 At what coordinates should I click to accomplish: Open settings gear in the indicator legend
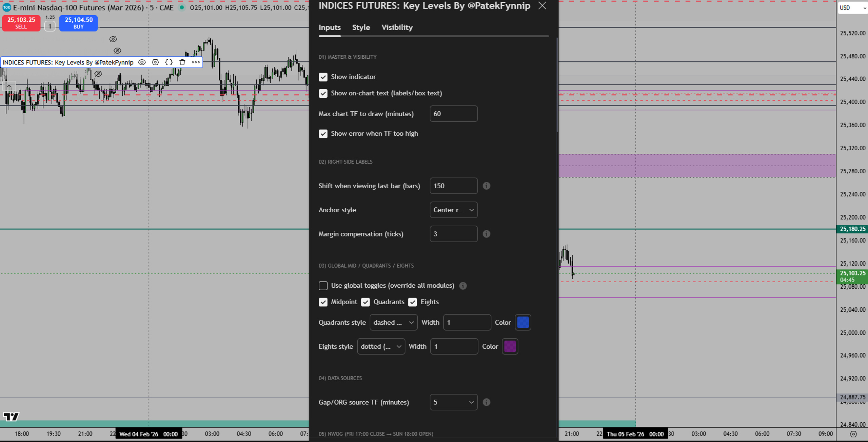click(155, 62)
